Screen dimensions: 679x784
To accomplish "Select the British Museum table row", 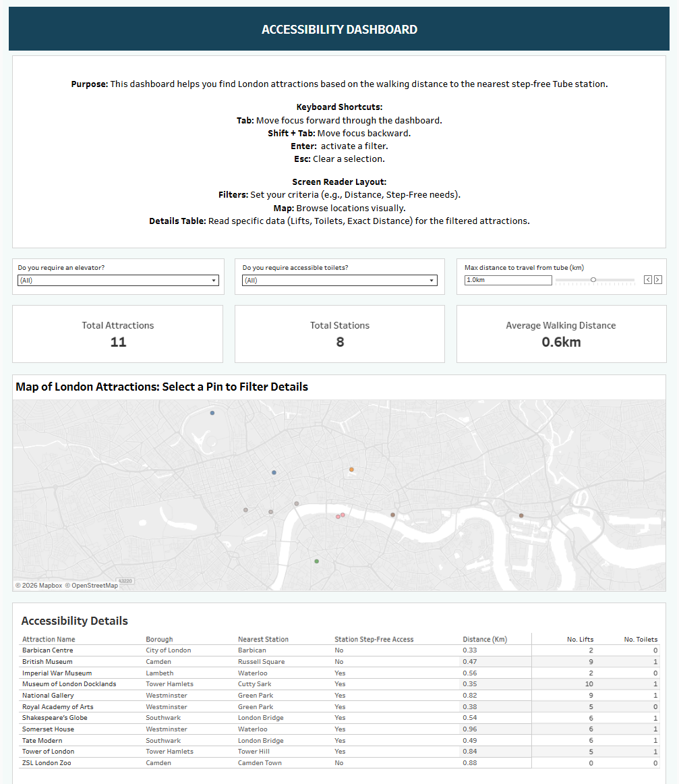I will (47, 662).
